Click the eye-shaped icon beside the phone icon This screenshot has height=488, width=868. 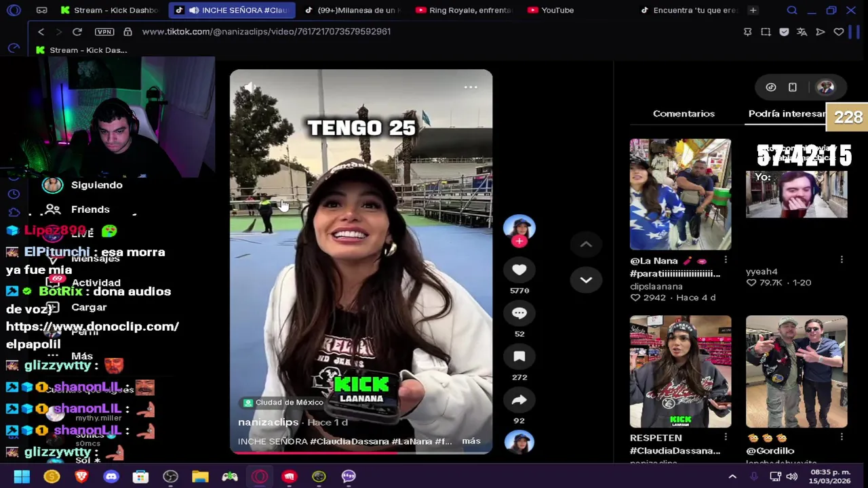[771, 87]
